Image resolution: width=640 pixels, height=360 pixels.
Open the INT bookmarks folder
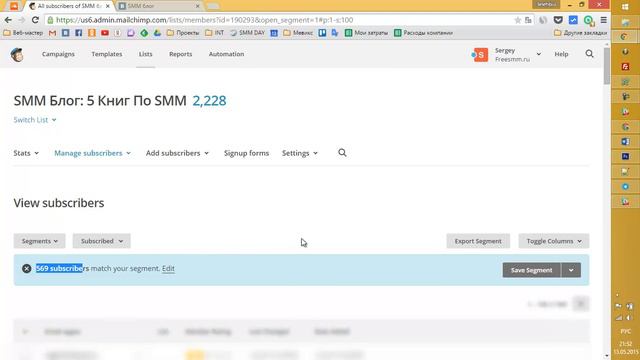tap(215, 33)
